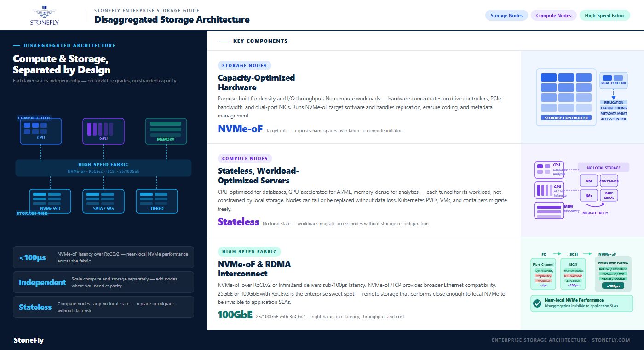Click the HIGH-SPEED FABRIC section badge
644x350 pixels.
click(x=249, y=252)
